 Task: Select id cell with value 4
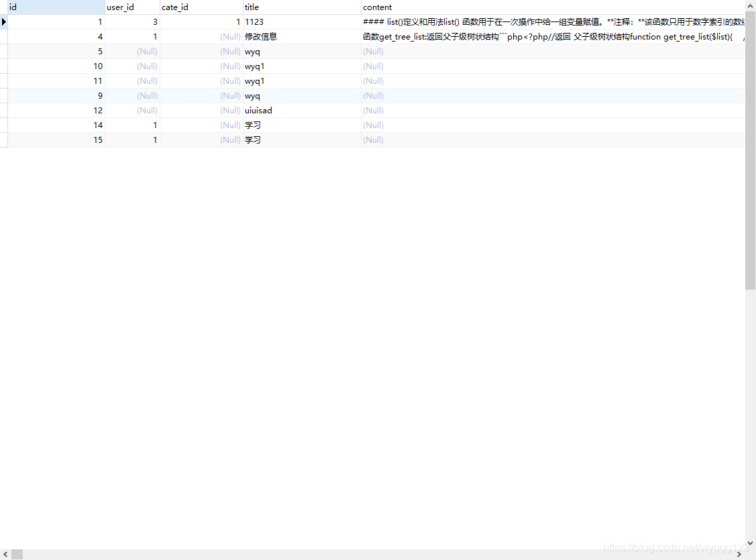tap(56, 37)
